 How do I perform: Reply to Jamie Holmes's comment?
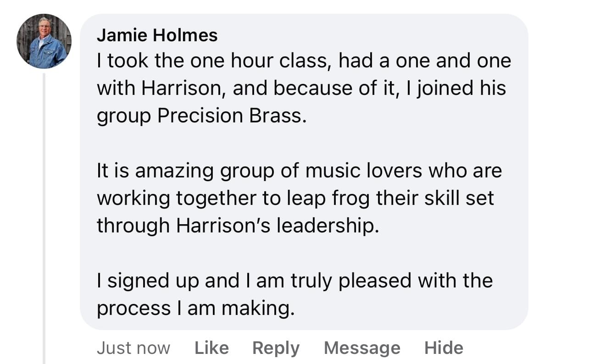tap(276, 348)
